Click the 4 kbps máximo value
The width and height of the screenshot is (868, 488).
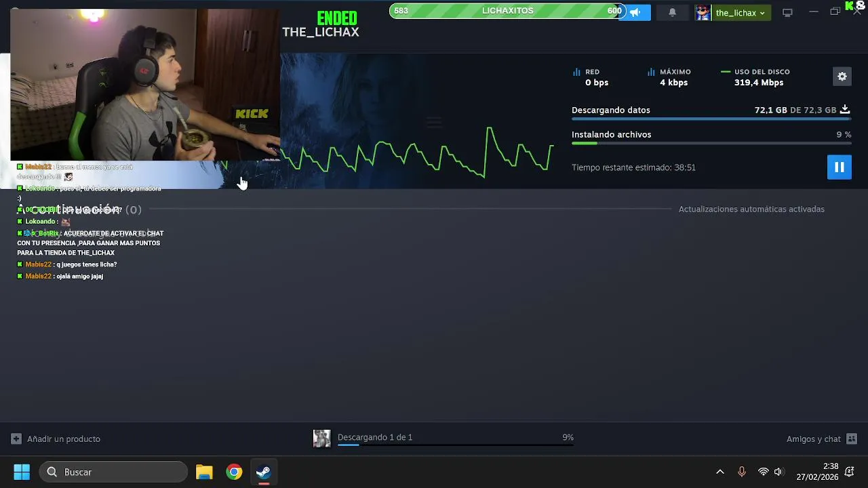(x=673, y=83)
